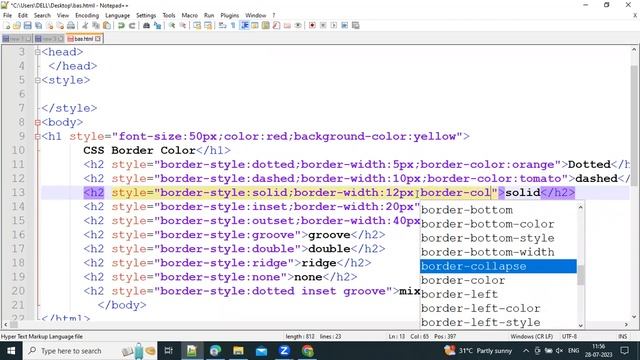Open Folder as Workspace icon

(x=287, y=25)
